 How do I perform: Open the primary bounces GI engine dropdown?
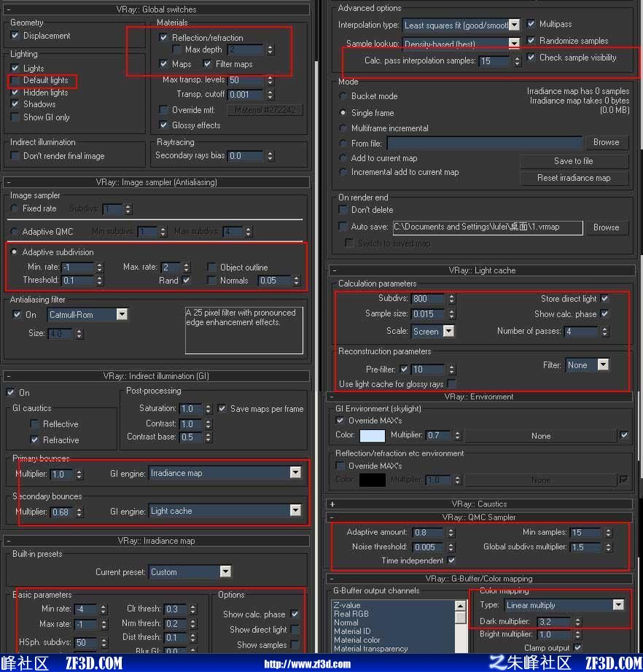pos(295,473)
